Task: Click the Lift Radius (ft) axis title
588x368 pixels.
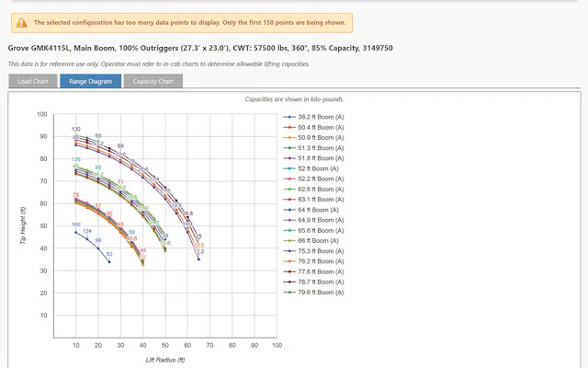Action: click(165, 360)
